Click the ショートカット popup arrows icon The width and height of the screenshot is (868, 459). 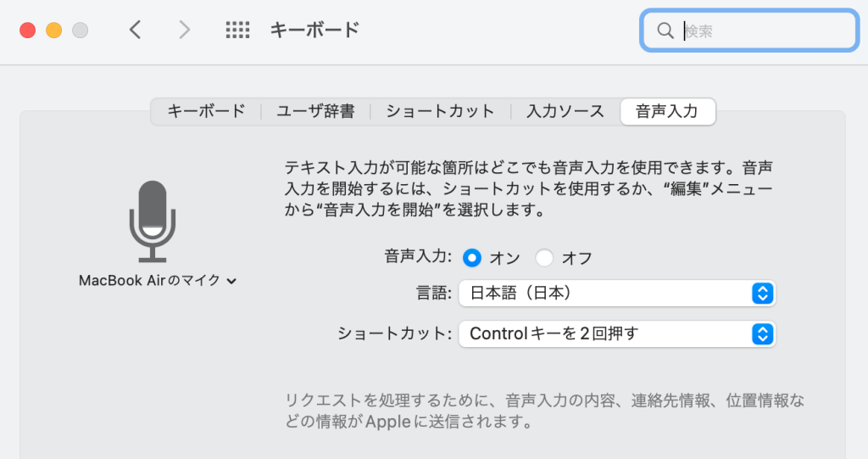[762, 333]
